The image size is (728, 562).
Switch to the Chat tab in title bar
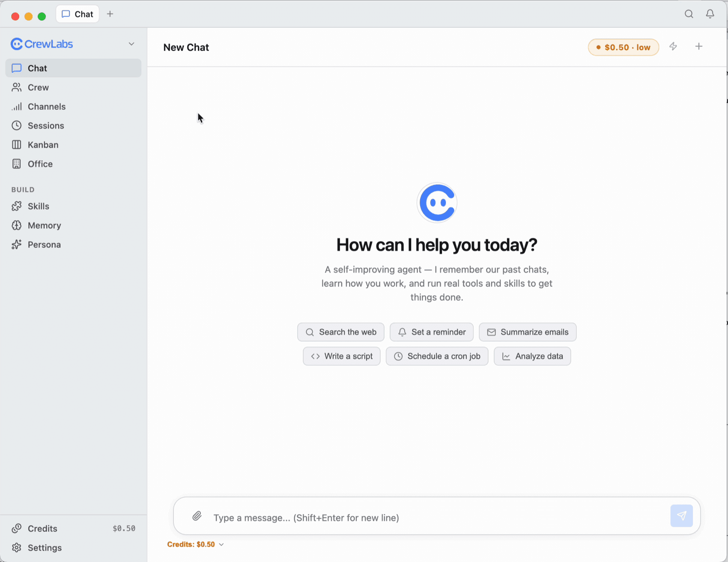tap(78, 14)
